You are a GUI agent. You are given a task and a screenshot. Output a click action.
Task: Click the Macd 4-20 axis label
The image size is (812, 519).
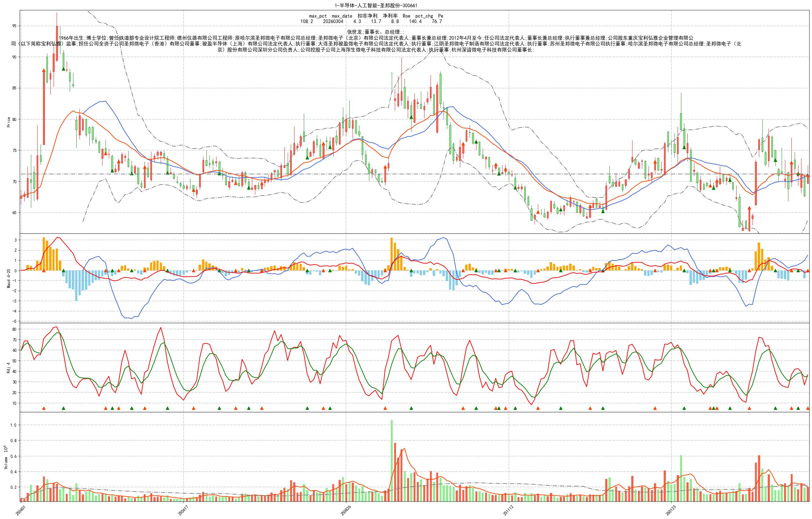[8, 278]
